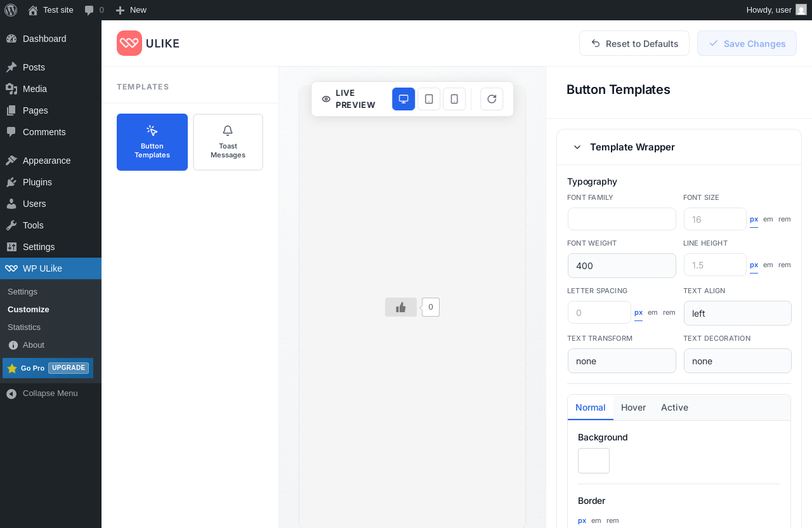Viewport: 812px width, 528px height.
Task: Select the Hover state tab
Action: [633, 407]
